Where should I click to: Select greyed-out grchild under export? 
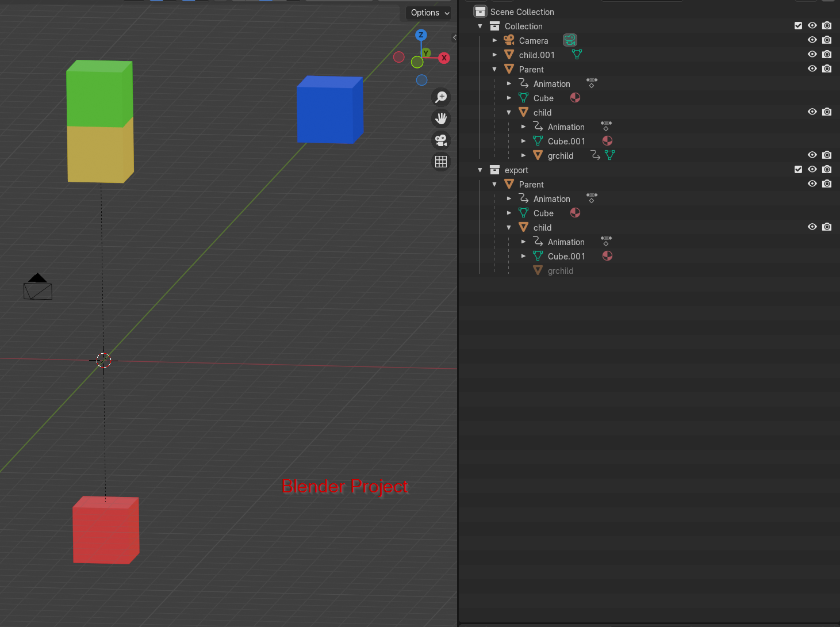tap(561, 270)
